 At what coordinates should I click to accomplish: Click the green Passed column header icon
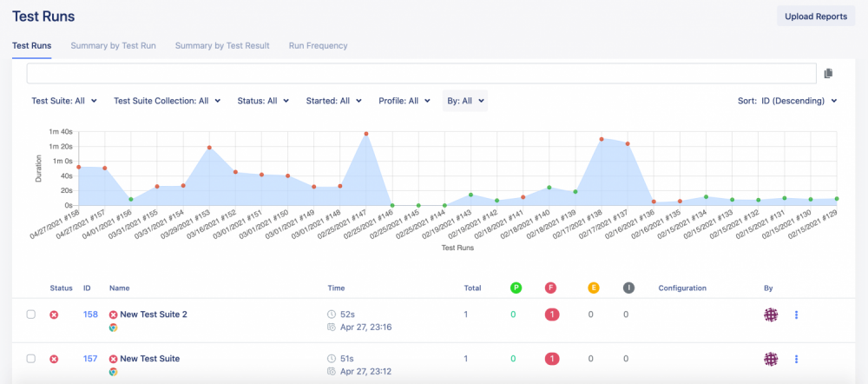coord(516,288)
